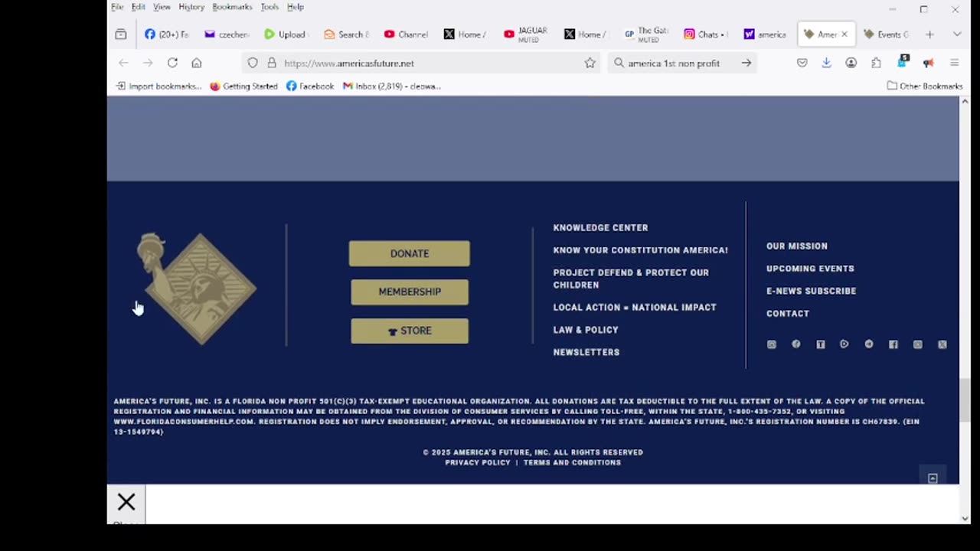Screen dimensions: 980x551
Task: Open the extension icon with badge
Action: point(903,61)
